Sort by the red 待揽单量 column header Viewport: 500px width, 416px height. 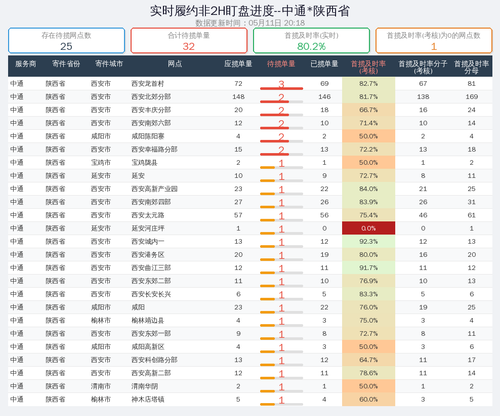281,64
